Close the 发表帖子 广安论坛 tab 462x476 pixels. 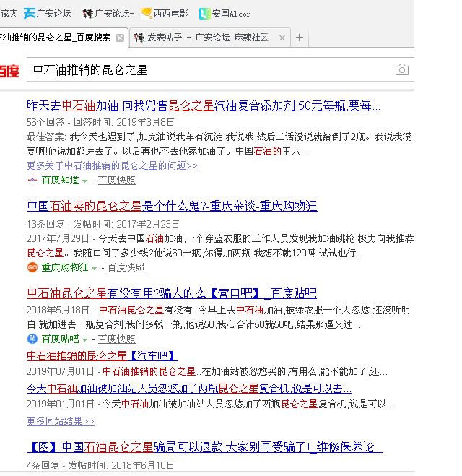point(282,38)
